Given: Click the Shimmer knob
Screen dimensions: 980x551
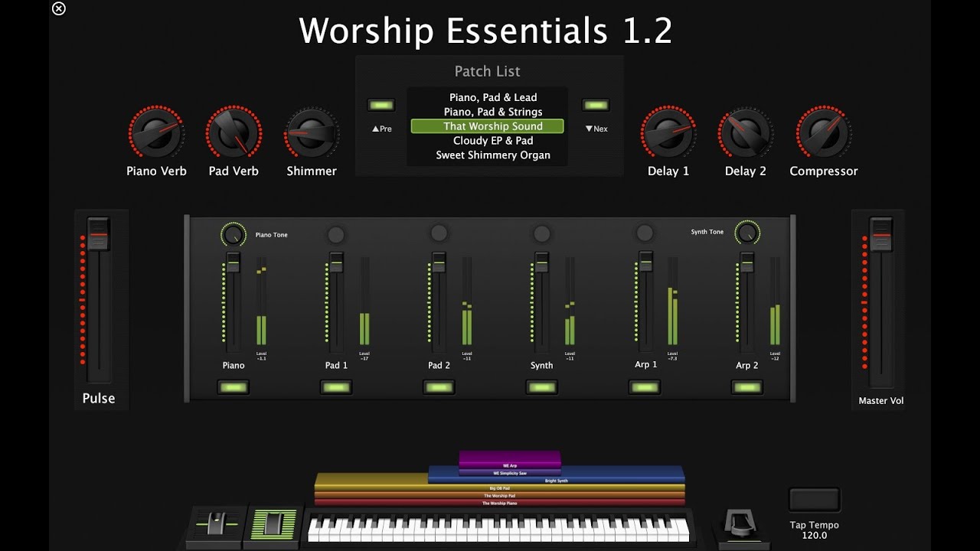Looking at the screenshot, I should (x=311, y=132).
